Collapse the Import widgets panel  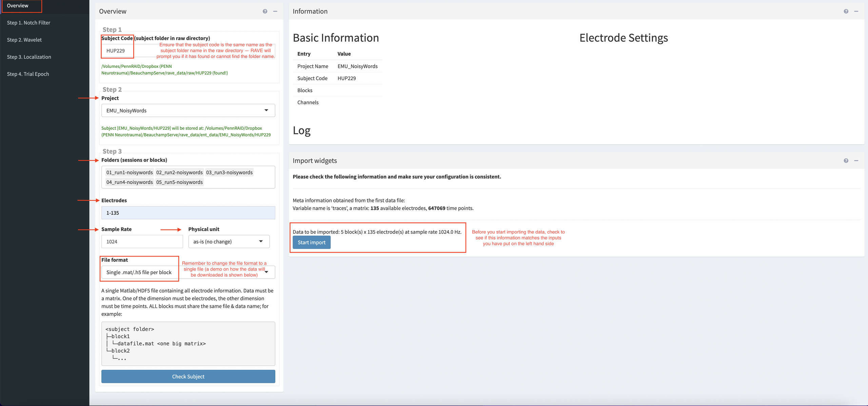pyautogui.click(x=856, y=161)
